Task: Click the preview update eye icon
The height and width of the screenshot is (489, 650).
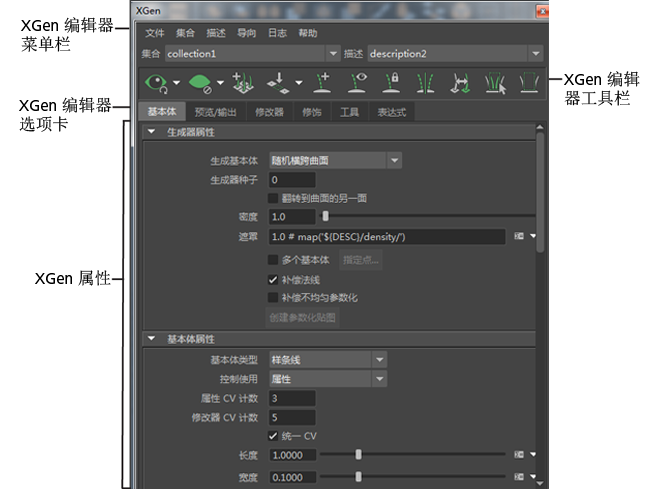Action: [156, 83]
